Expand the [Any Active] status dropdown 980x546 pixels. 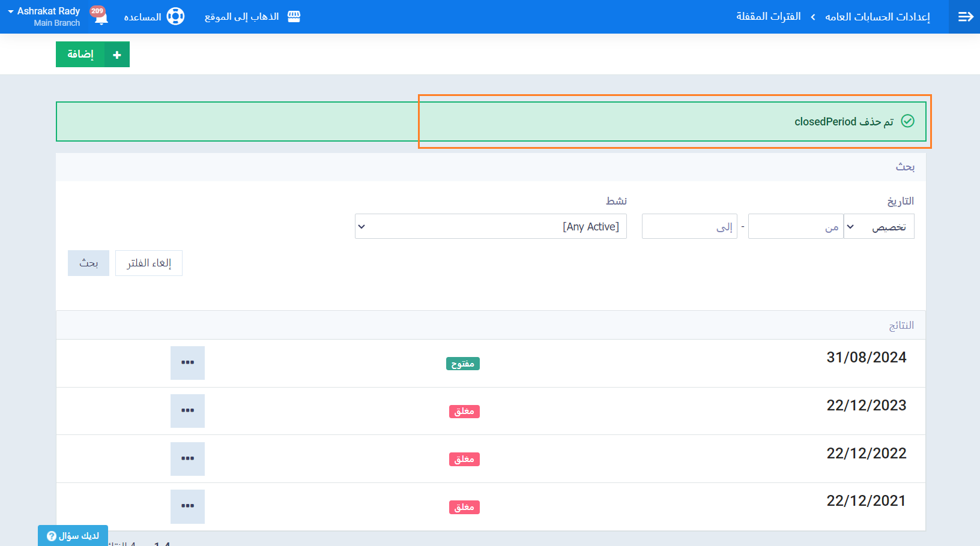(x=491, y=226)
